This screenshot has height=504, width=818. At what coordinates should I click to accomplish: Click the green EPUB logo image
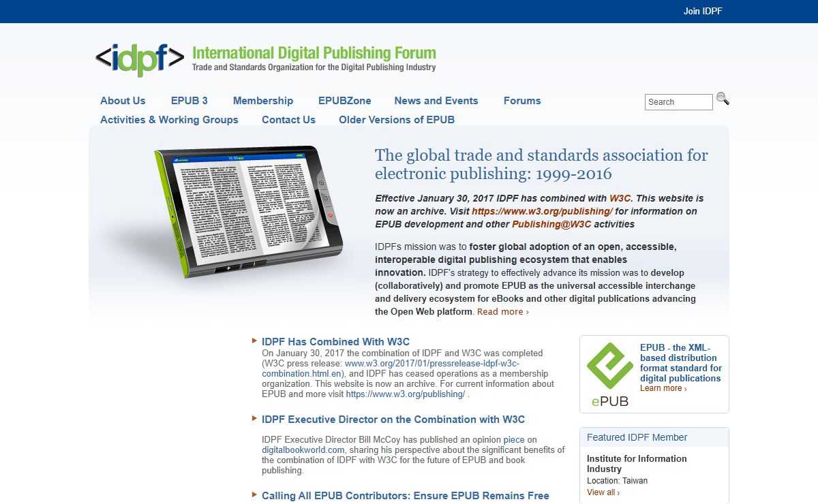coord(610,375)
